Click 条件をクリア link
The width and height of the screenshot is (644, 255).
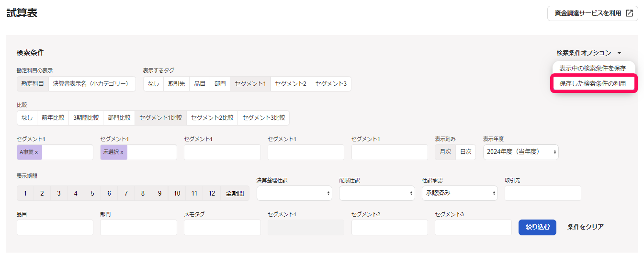coord(585,227)
